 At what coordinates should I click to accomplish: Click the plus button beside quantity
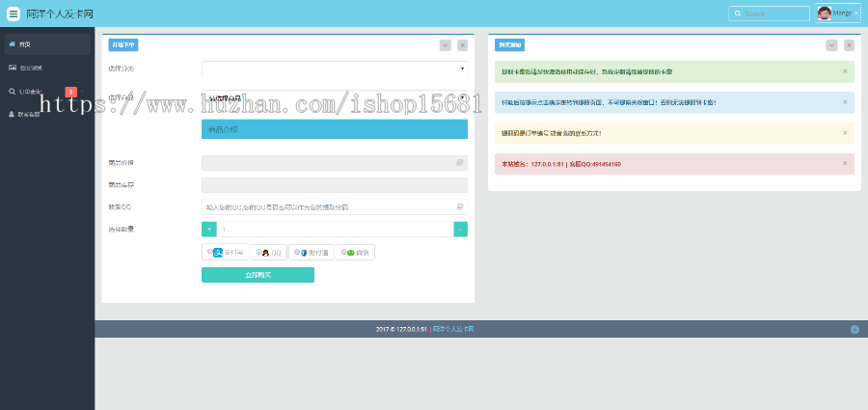[x=209, y=230]
